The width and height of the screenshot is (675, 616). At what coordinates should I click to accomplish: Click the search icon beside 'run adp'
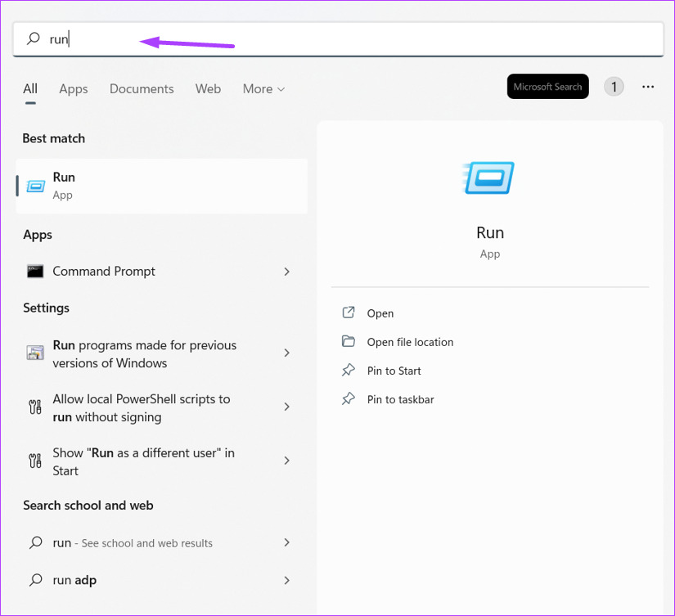[36, 580]
